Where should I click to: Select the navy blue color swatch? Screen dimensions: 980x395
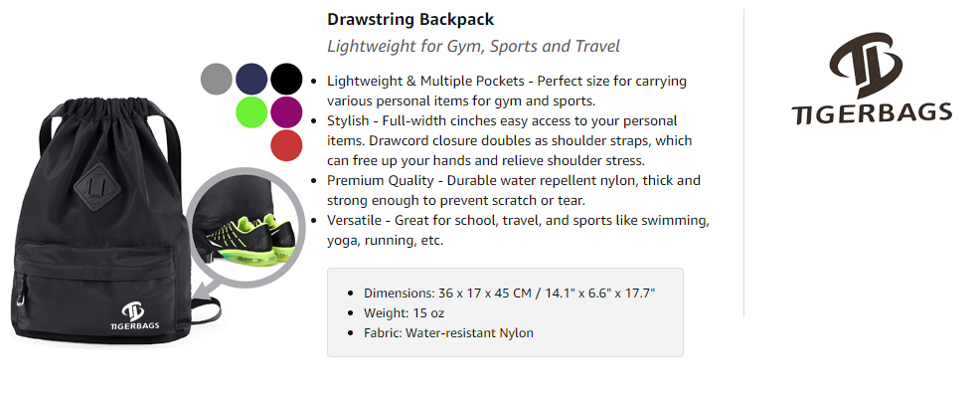pos(251,79)
